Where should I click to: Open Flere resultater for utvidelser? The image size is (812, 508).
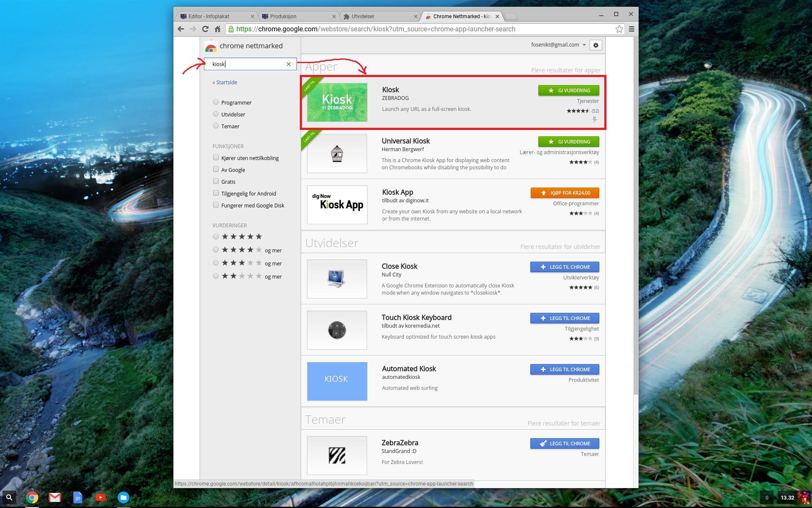click(x=560, y=247)
